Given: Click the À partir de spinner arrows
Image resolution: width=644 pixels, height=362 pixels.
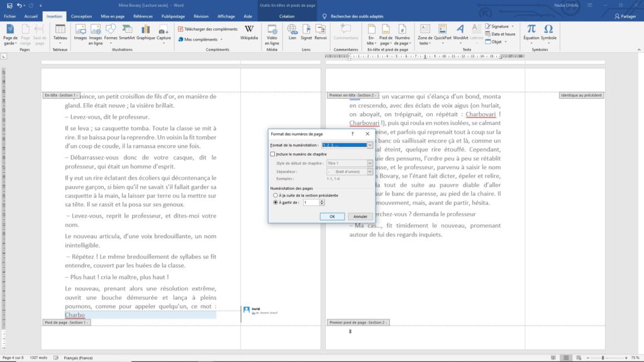Looking at the screenshot, I should click(322, 202).
